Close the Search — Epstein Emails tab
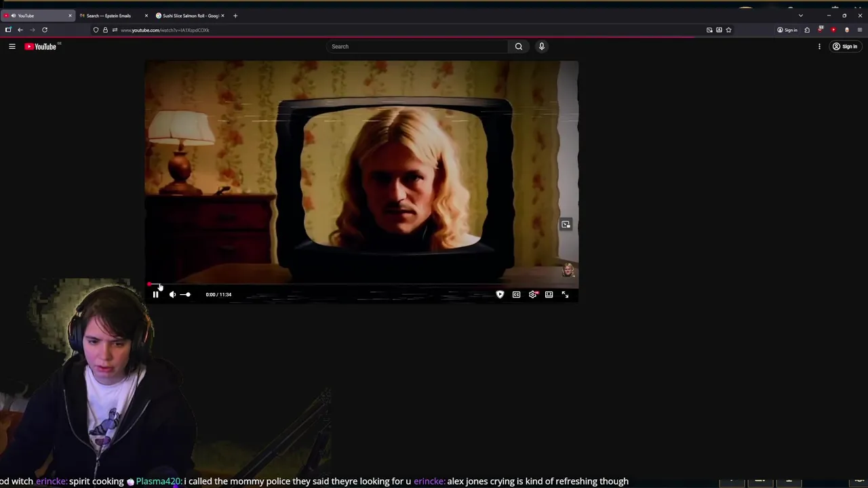 pos(146,16)
